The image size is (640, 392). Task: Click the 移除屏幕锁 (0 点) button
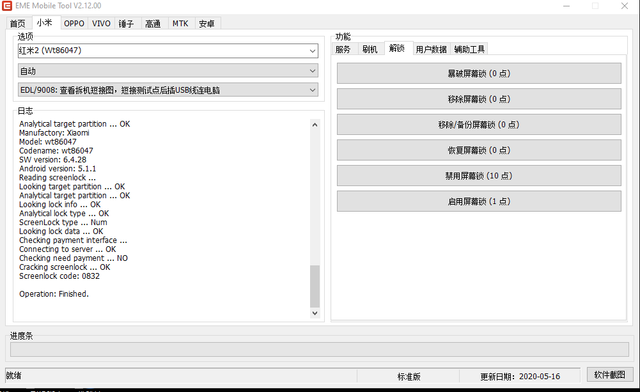click(x=479, y=99)
